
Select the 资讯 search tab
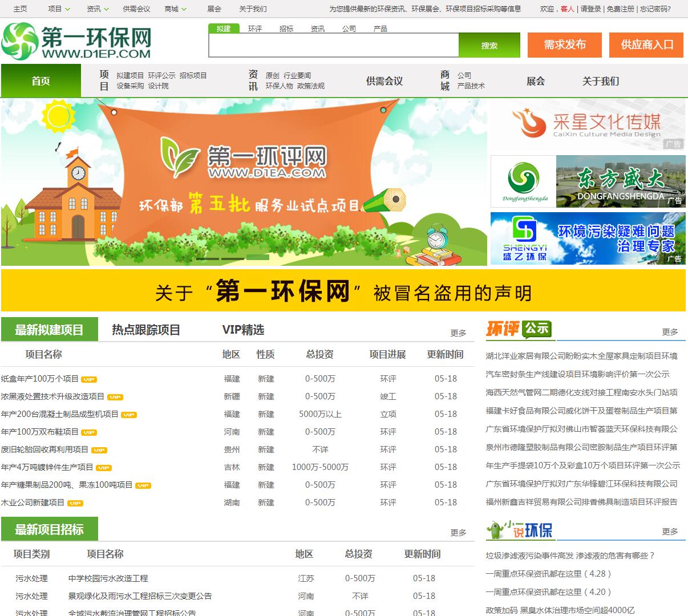point(318,29)
